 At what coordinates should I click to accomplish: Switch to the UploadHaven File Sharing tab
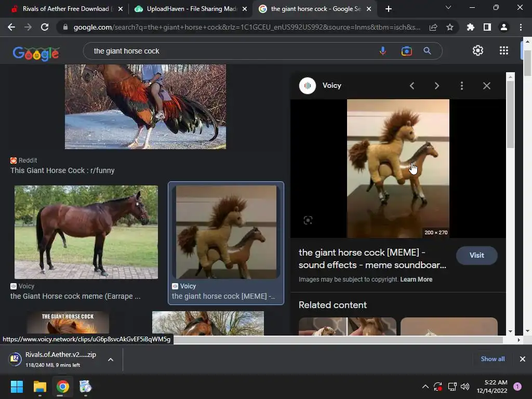tap(191, 9)
